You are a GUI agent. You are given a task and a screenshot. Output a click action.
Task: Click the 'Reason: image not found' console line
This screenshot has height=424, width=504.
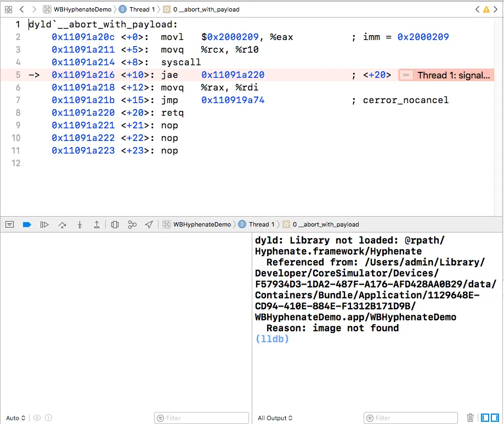(333, 328)
